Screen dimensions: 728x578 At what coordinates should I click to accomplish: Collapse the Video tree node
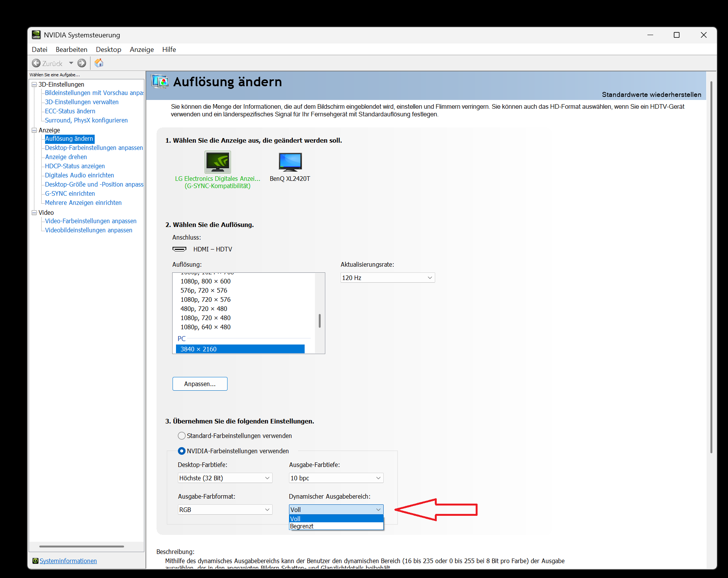[x=34, y=213]
